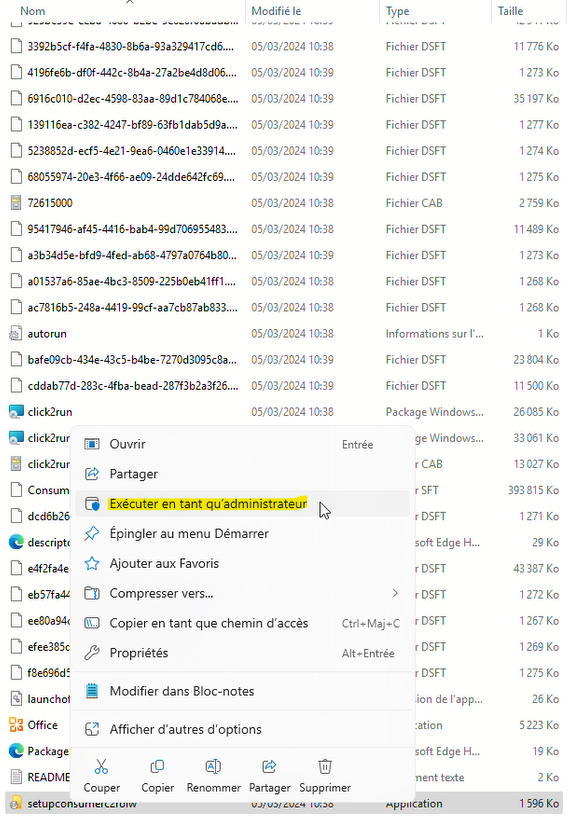
Task: Click the Renommer icon
Action: 213,766
